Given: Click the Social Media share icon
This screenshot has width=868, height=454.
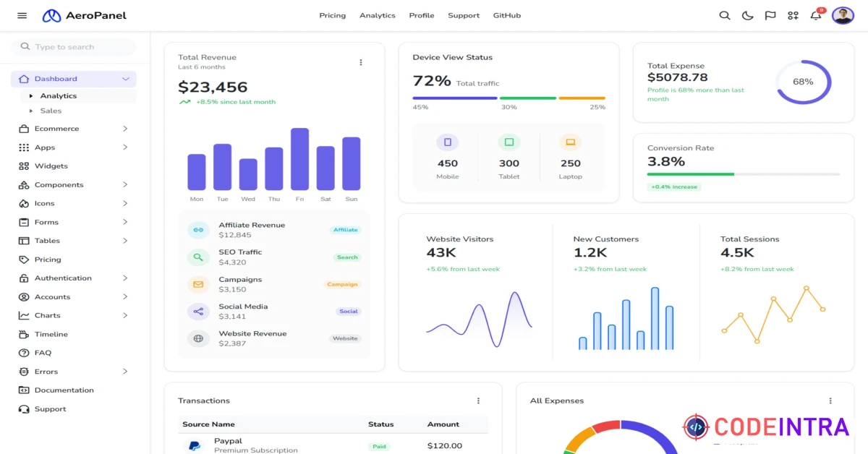Looking at the screenshot, I should (x=198, y=312).
